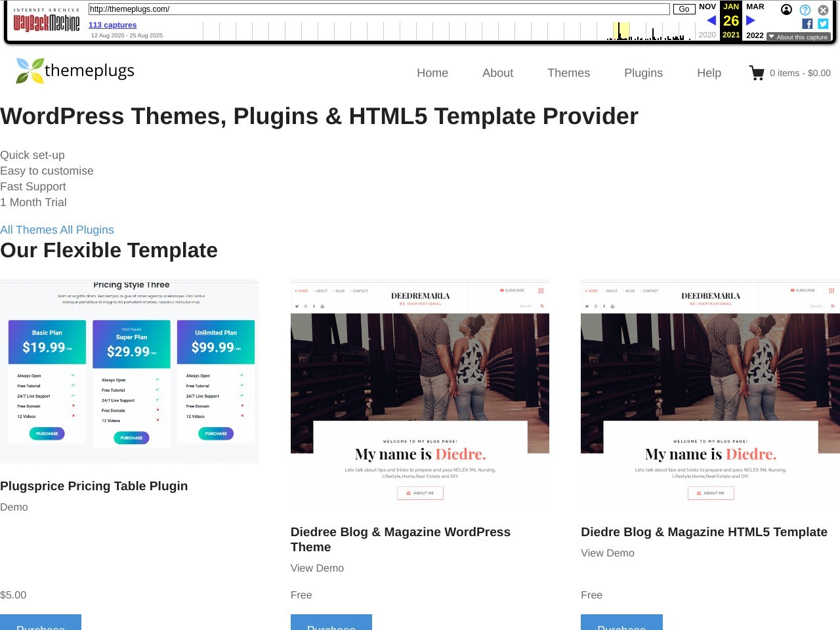
Task: Click the Wayback URL input field
Action: (379, 9)
